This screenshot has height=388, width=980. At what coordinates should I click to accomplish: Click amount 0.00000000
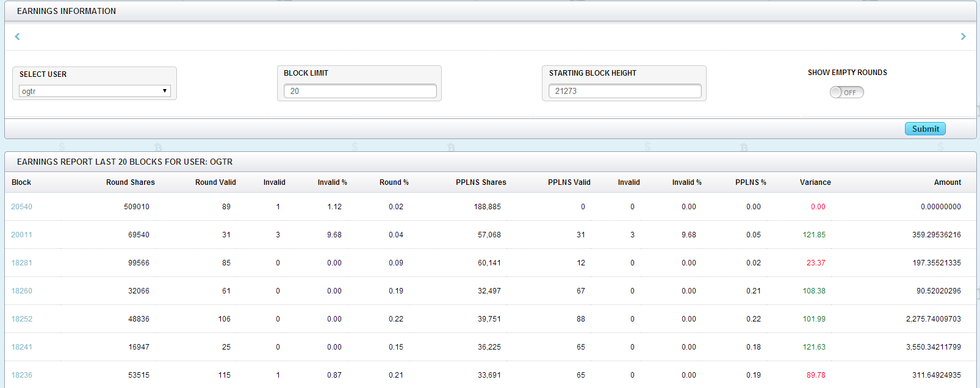pos(941,207)
